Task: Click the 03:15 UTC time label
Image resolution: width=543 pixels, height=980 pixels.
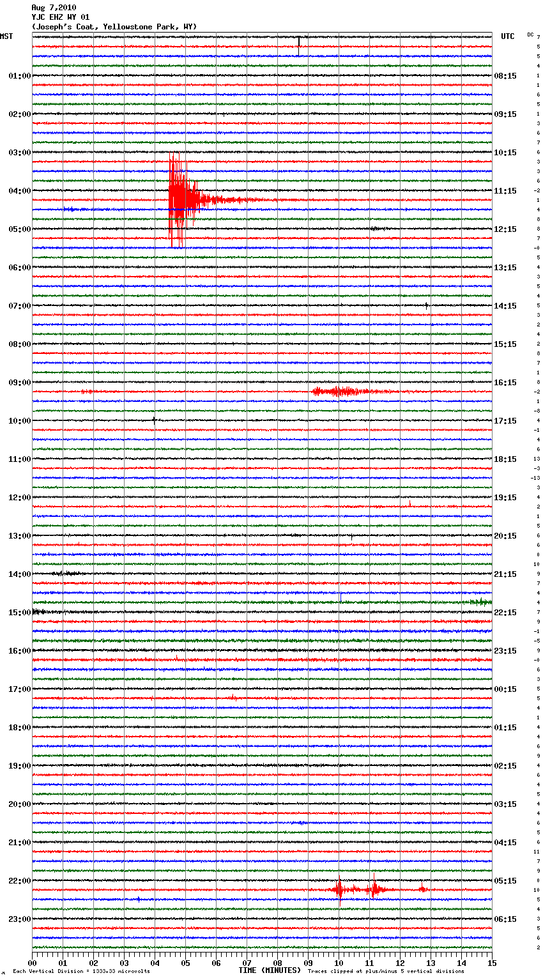Action: 505,804
